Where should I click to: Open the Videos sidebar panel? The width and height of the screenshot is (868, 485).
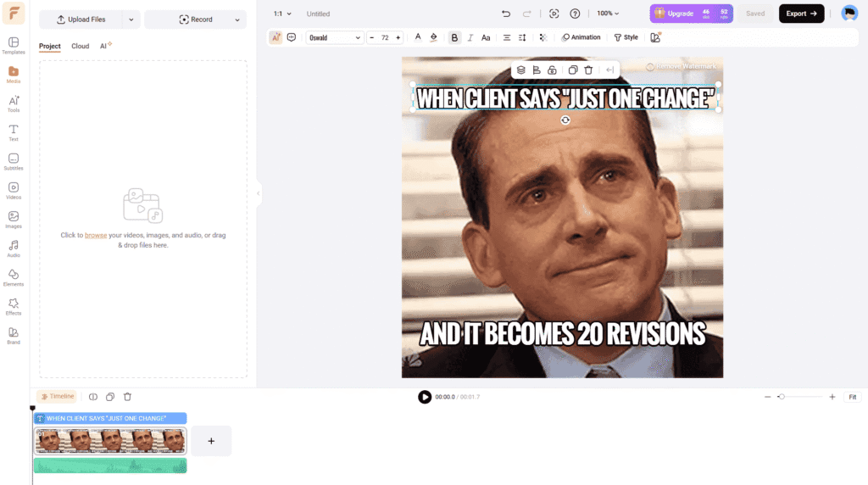(x=14, y=191)
